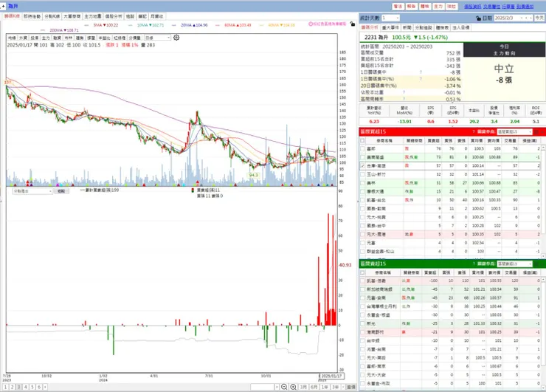Viewport: 546px width, 392px height.
Task: Click the 提醒 button below price chart
Action: point(61,191)
